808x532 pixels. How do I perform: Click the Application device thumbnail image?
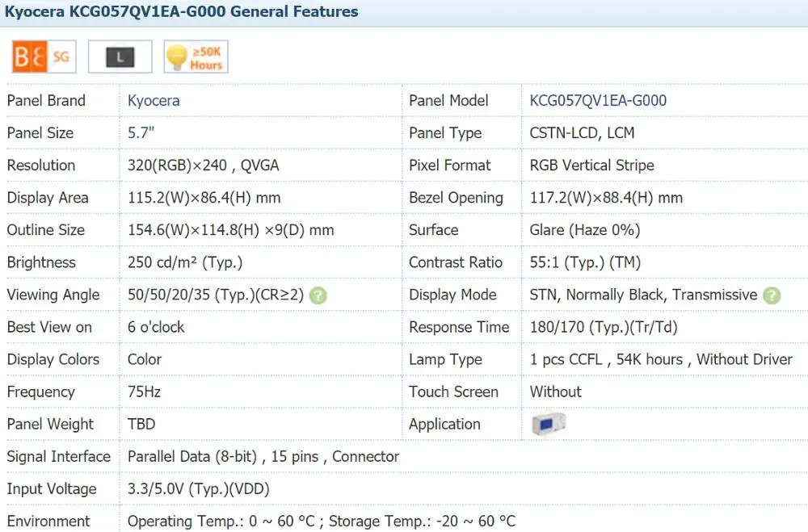(x=548, y=424)
